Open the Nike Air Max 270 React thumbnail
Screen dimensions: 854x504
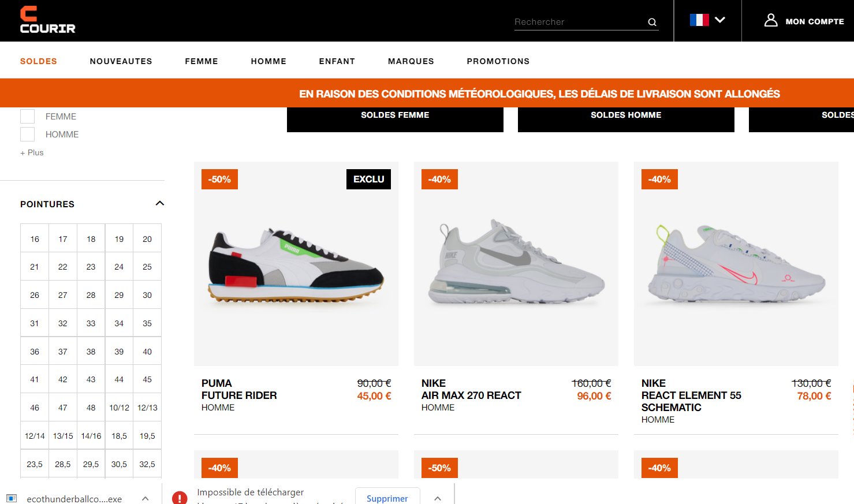(516, 264)
